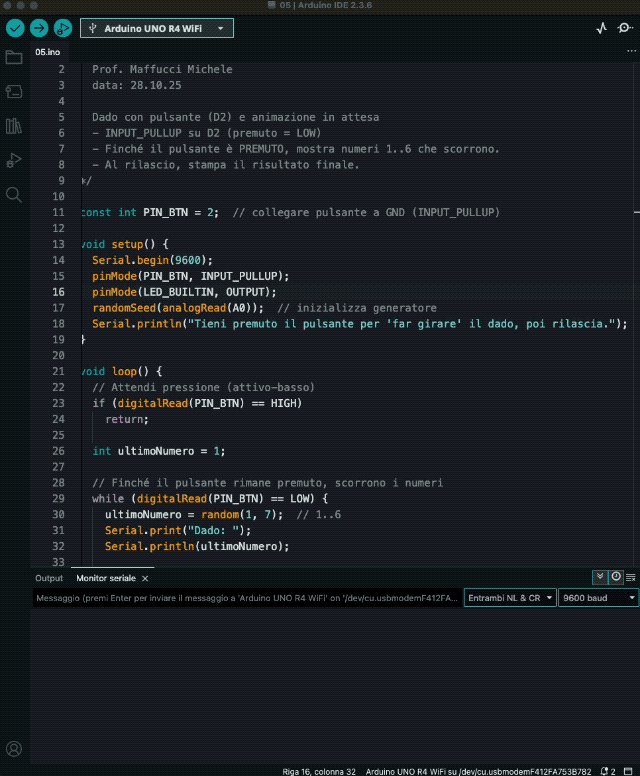Open the Serial Monitor magnifier icon
Screen dimensions: 640x776
pos(625,29)
